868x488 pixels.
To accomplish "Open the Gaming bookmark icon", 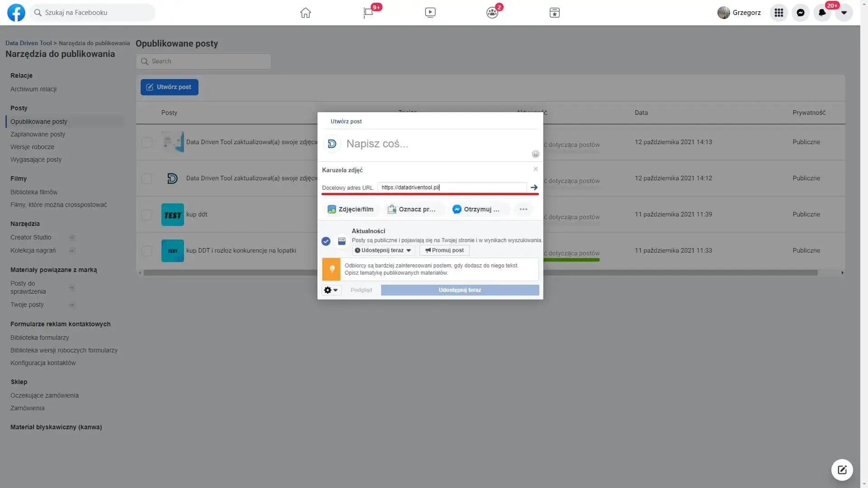I will [x=555, y=13].
